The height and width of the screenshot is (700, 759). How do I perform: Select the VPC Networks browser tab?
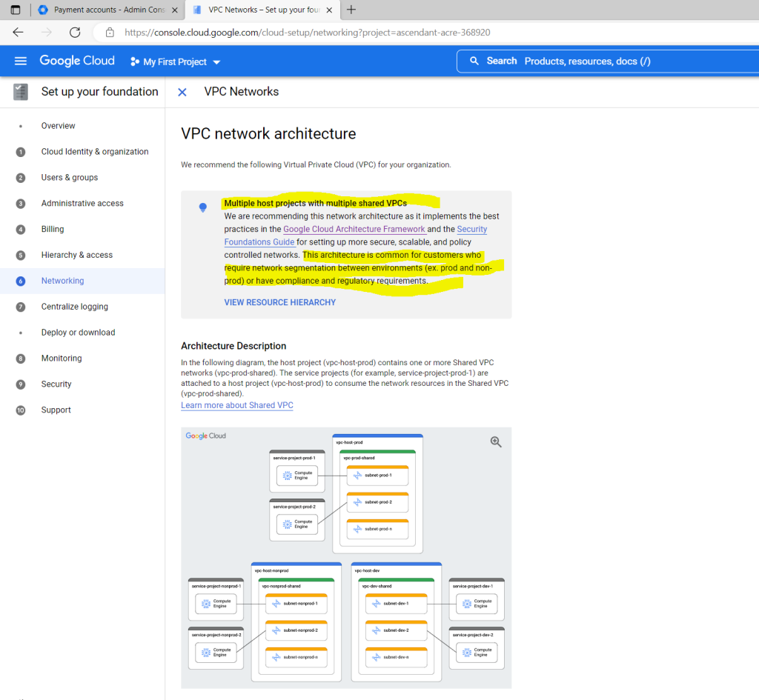pyautogui.click(x=264, y=10)
